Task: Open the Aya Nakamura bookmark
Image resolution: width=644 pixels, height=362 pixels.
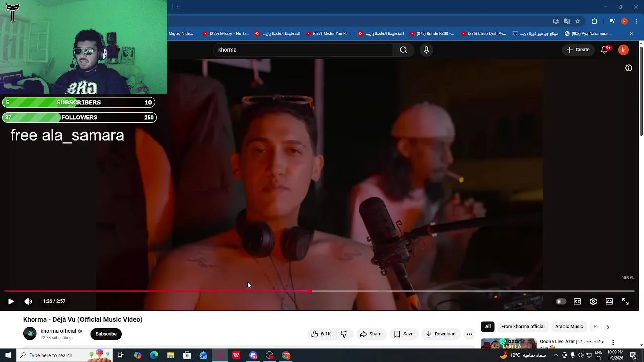Action: coord(588,34)
